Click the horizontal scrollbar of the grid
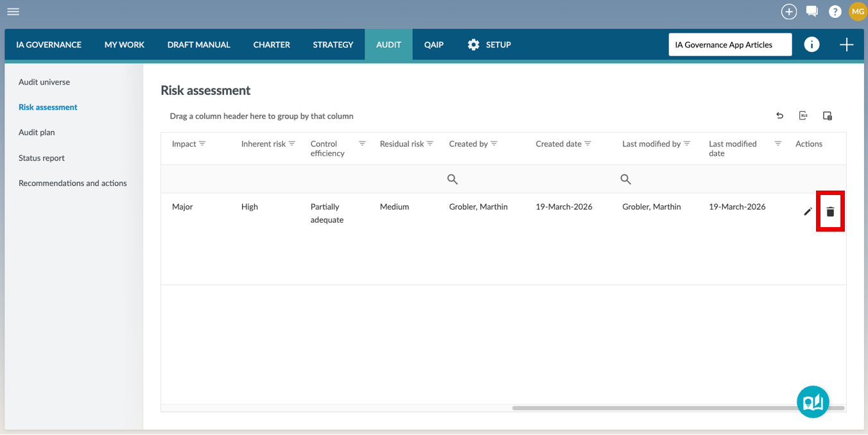868x435 pixels. pyautogui.click(x=679, y=408)
